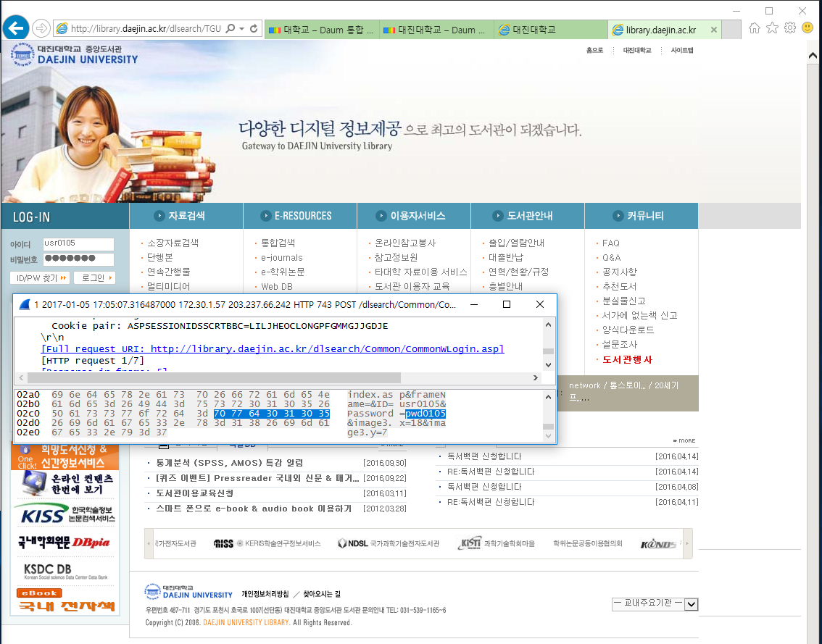Switch to the 대학교 – Daum 통합 tab
The height and width of the screenshot is (644, 822).
point(322,30)
